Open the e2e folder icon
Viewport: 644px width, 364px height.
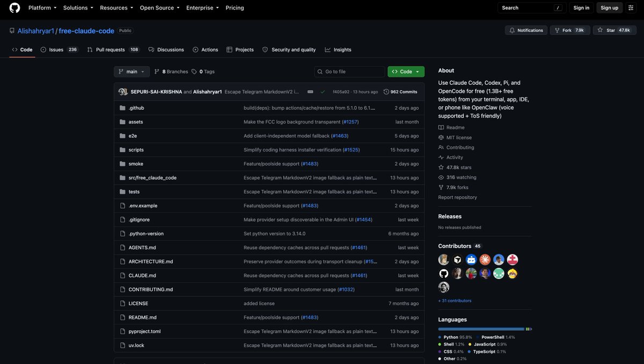pyautogui.click(x=122, y=136)
